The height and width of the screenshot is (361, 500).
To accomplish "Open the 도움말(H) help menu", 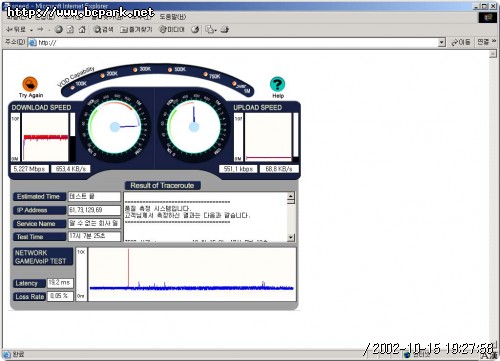I will coord(173,17).
